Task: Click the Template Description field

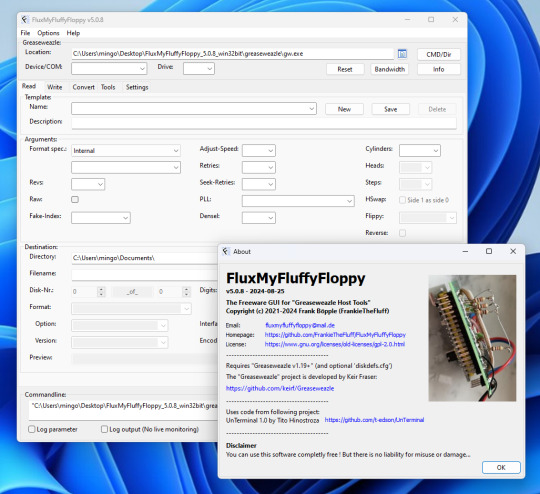Action: coord(264,123)
